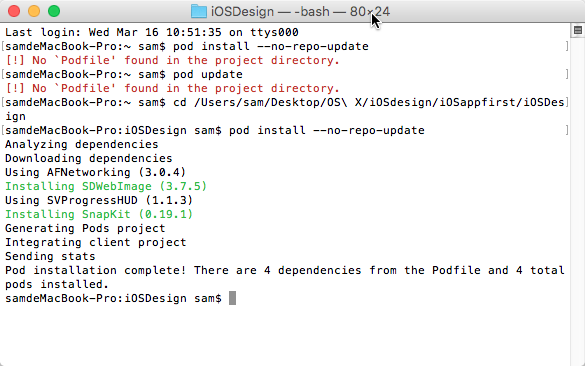Click green 'Installing SnapKit (0.19.1)' line
This screenshot has height=366, width=585.
99,214
